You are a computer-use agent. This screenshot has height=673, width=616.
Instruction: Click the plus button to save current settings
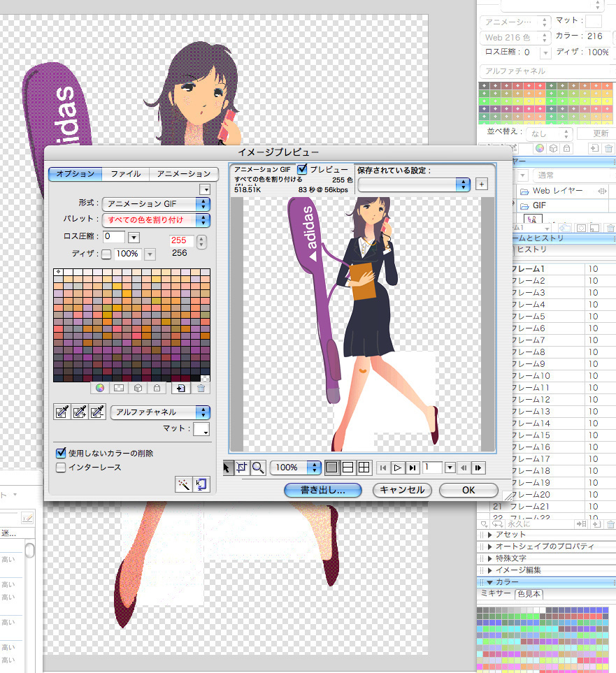point(482,184)
